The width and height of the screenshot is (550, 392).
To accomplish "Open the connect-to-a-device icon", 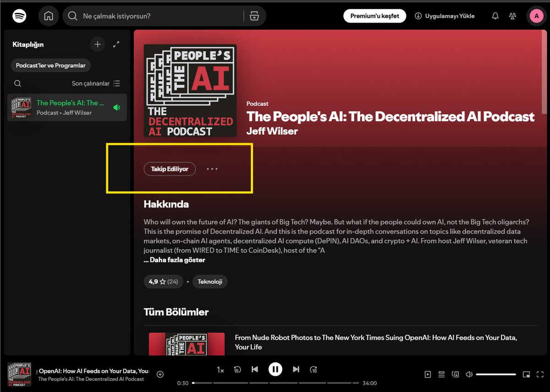I will [455, 375].
